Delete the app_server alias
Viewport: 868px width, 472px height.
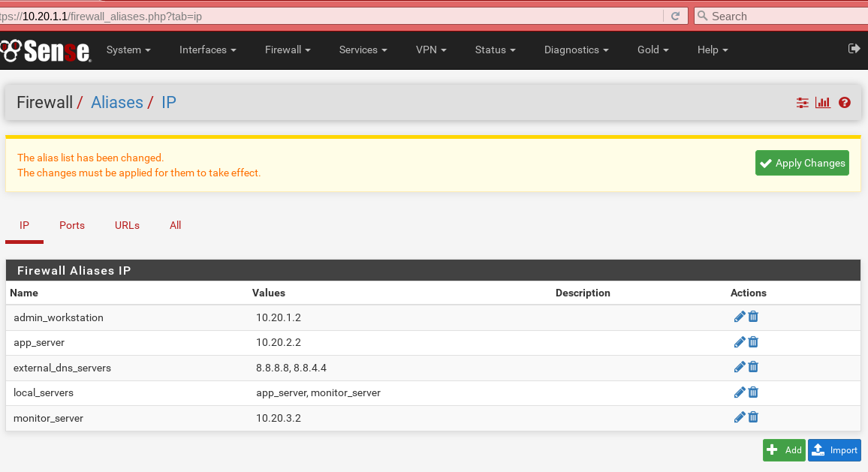pos(753,342)
